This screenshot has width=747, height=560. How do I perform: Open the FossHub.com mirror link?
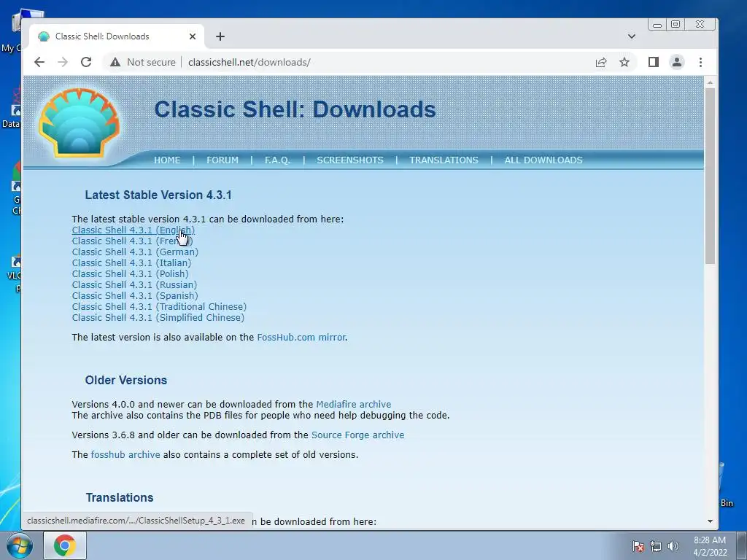301,337
